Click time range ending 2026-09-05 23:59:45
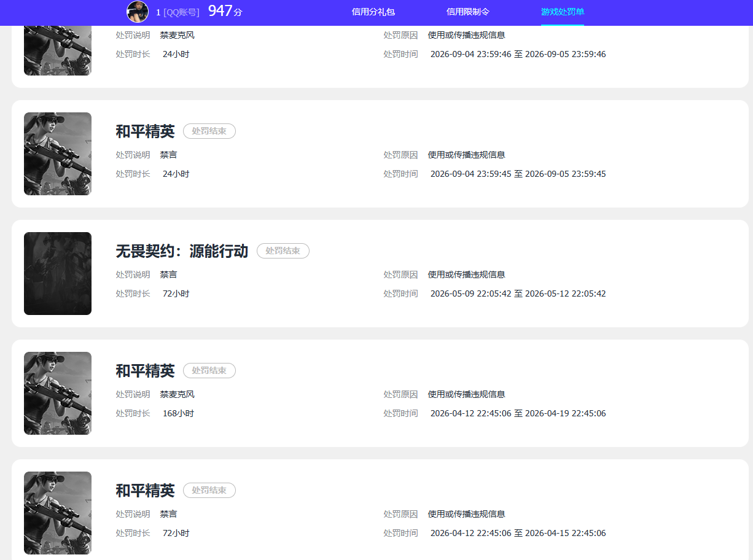Viewport: 753px width, 560px height. click(518, 174)
